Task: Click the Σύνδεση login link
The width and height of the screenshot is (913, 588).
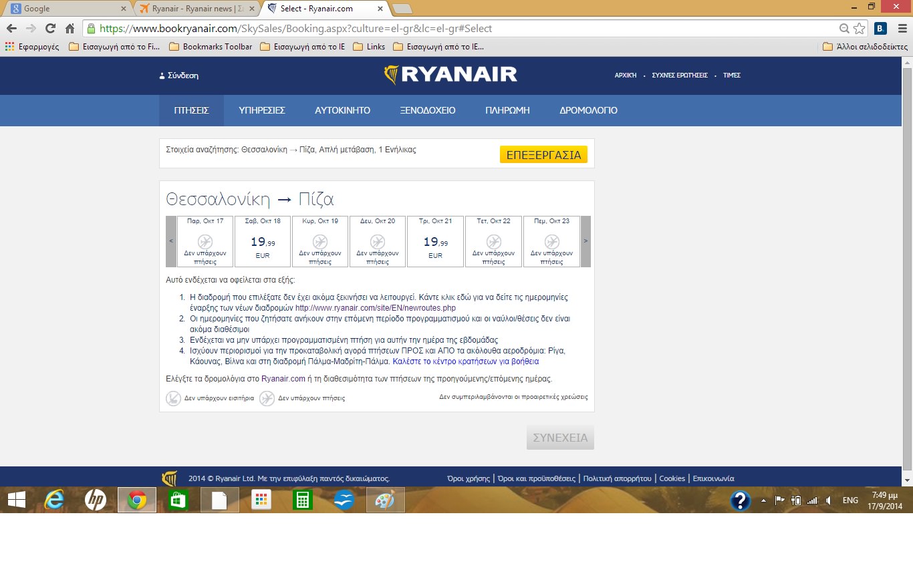Action: (x=178, y=76)
